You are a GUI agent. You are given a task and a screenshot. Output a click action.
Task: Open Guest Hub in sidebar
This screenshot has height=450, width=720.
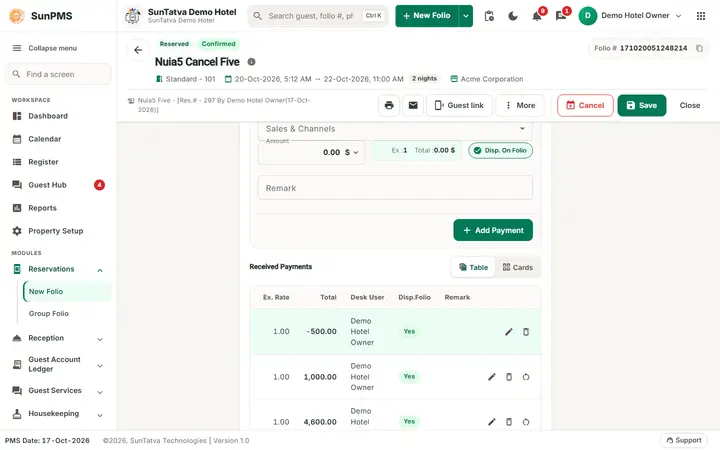pos(58,185)
